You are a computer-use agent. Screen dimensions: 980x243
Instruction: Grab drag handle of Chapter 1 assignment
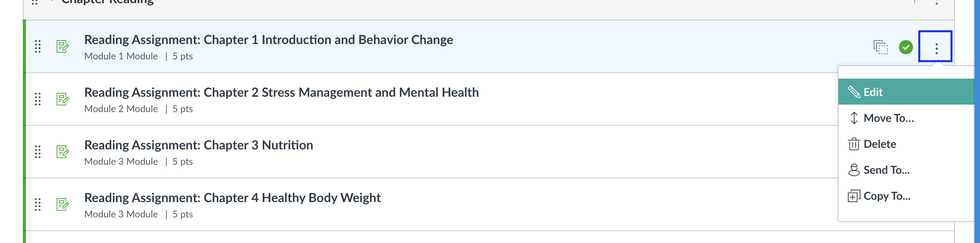click(x=38, y=46)
